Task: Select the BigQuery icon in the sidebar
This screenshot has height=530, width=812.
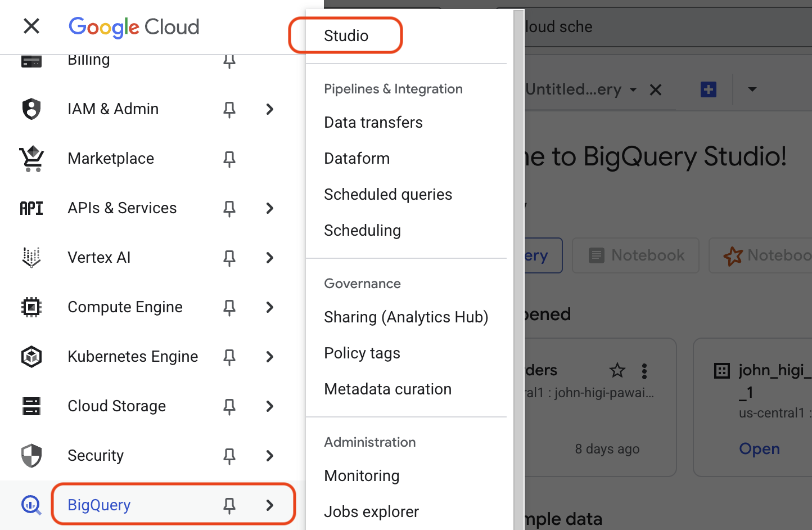Action: point(31,505)
